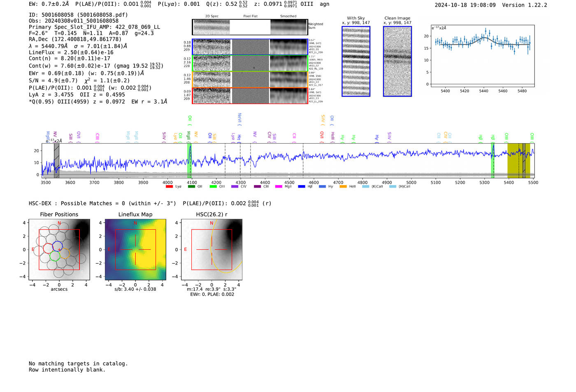Click the green highlighted band near 4090Å
576x392 pixels.
point(189,160)
